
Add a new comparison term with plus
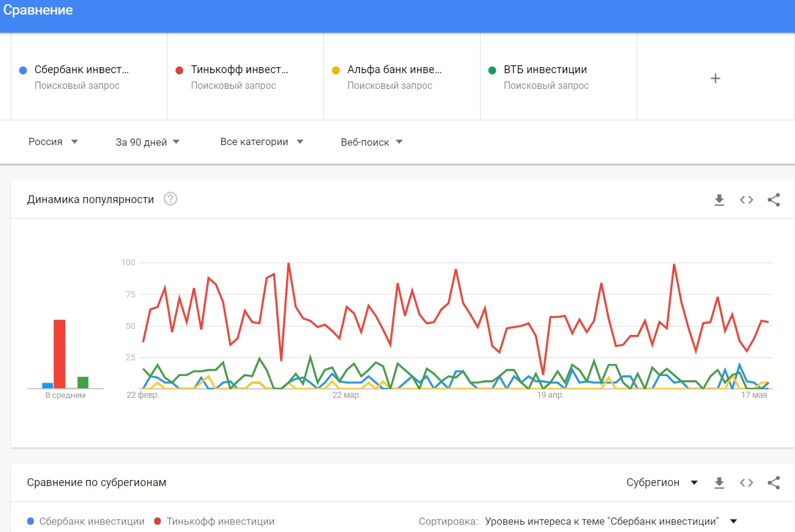[x=715, y=78]
